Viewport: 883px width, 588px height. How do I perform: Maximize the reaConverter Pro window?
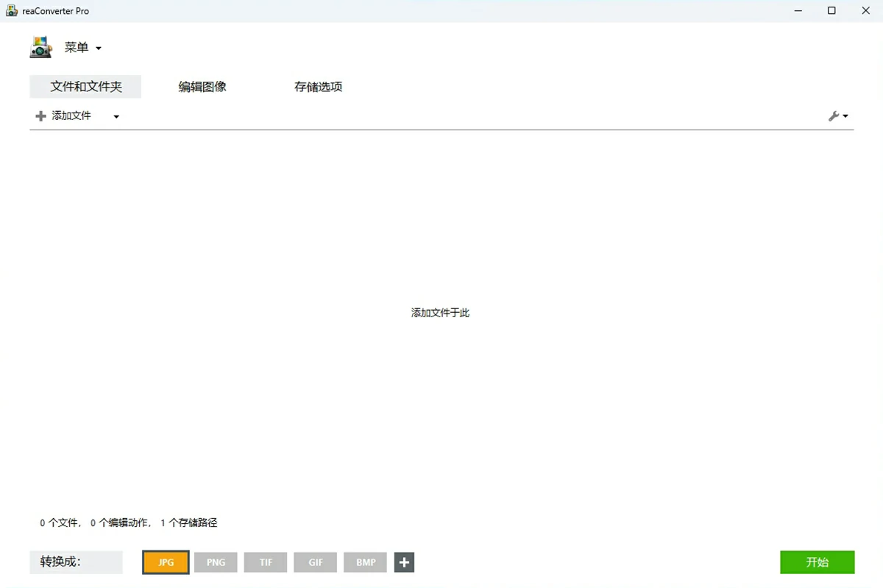click(x=831, y=11)
